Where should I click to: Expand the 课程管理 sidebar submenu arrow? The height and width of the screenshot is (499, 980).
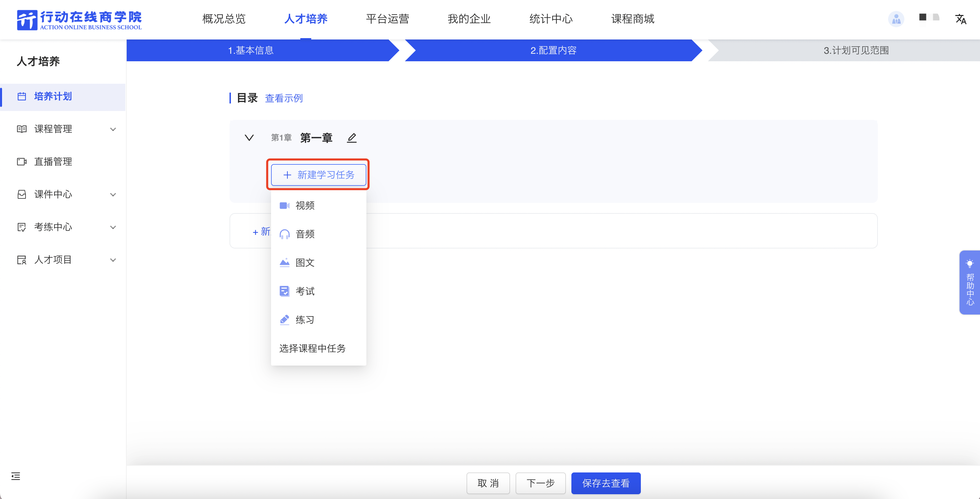tap(113, 129)
